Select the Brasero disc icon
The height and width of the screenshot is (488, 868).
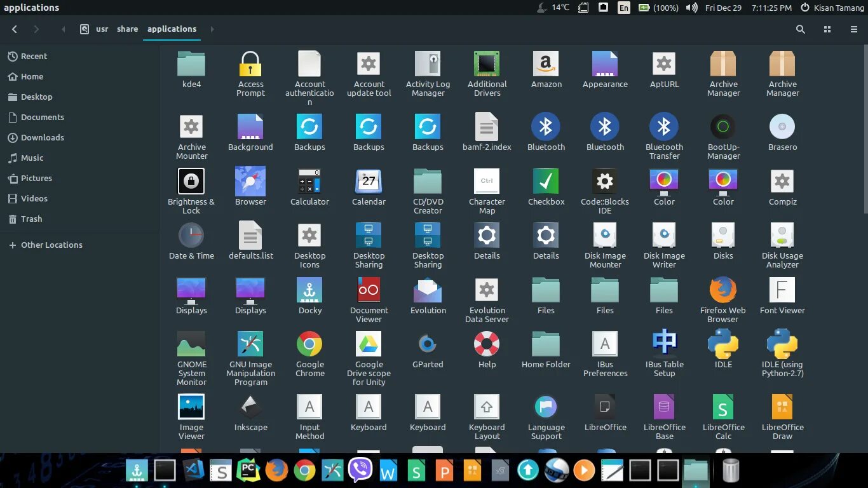pos(782,127)
